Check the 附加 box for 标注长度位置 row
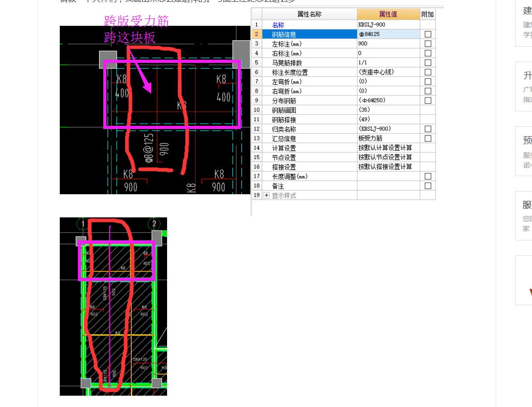 428,72
